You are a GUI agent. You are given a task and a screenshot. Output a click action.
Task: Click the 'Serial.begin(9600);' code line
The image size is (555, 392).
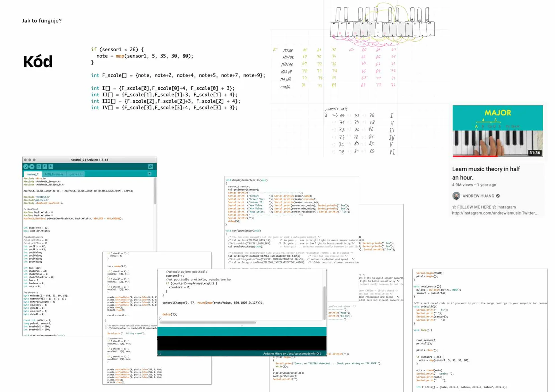point(430,273)
